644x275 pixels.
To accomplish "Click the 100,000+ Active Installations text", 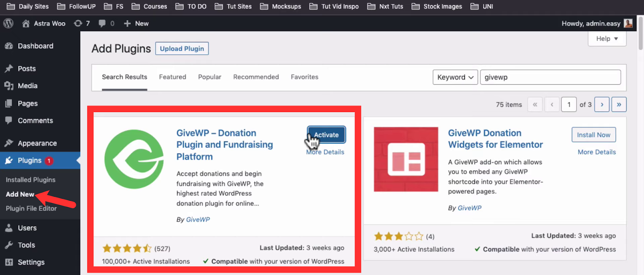I will [146, 261].
